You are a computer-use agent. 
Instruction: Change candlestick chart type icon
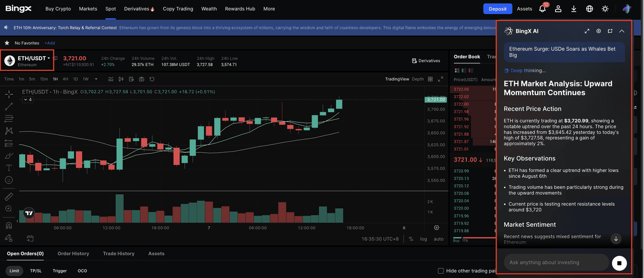point(121,79)
